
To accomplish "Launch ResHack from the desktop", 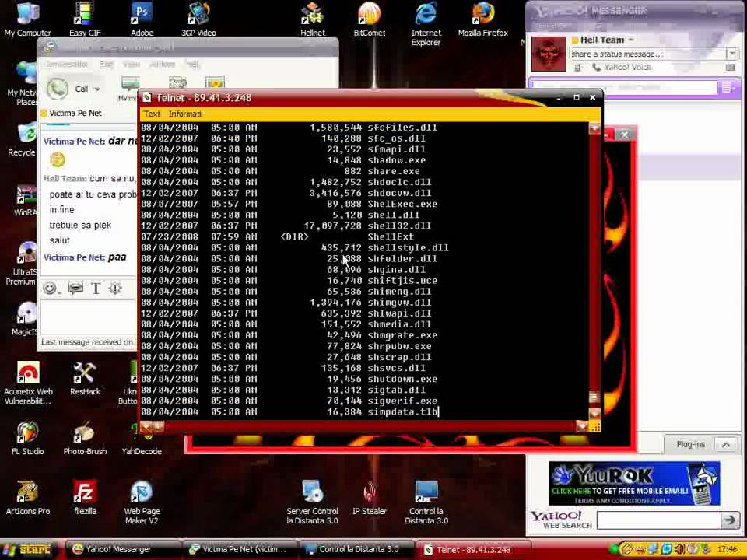I will (x=85, y=379).
